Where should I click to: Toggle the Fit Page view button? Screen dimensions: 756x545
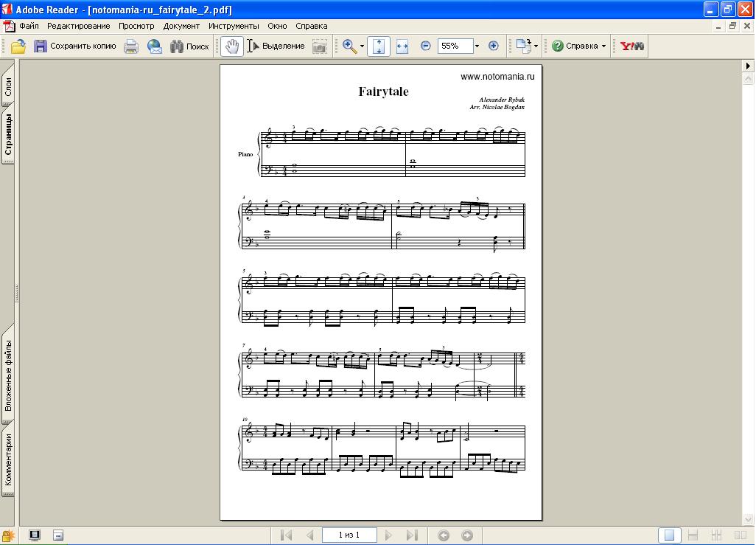tap(379, 46)
